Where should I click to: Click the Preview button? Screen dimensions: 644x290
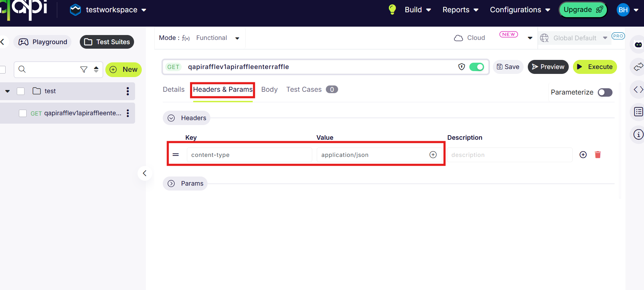tap(548, 67)
